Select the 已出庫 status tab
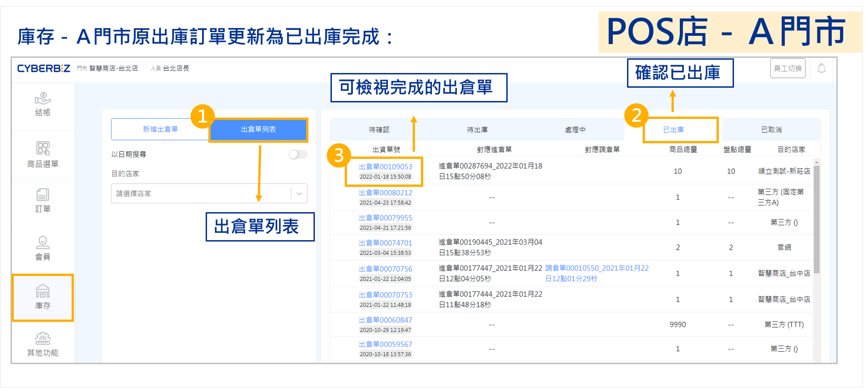This screenshot has width=868, height=388. (673, 130)
